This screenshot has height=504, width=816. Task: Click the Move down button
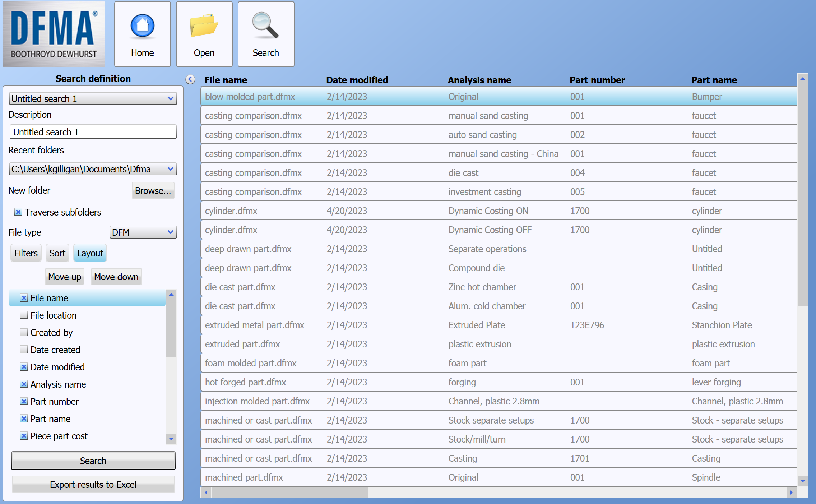tap(116, 277)
